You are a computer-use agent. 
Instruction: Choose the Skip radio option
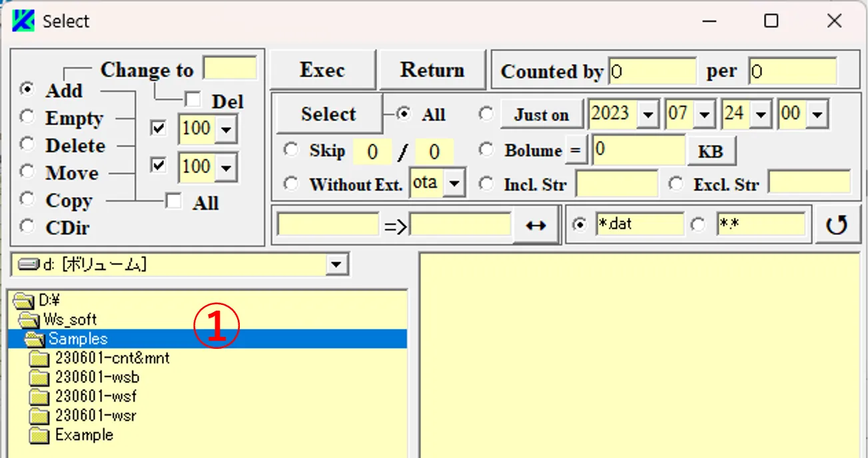click(291, 150)
